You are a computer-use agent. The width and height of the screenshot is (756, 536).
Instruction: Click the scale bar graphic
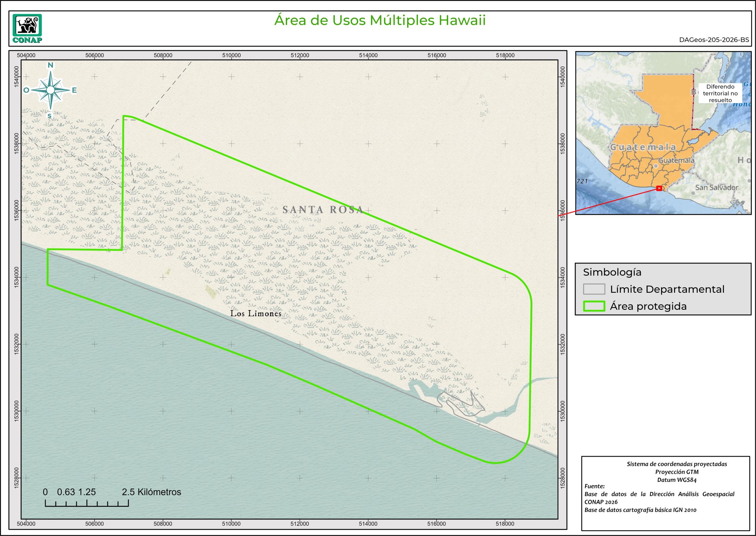87,503
